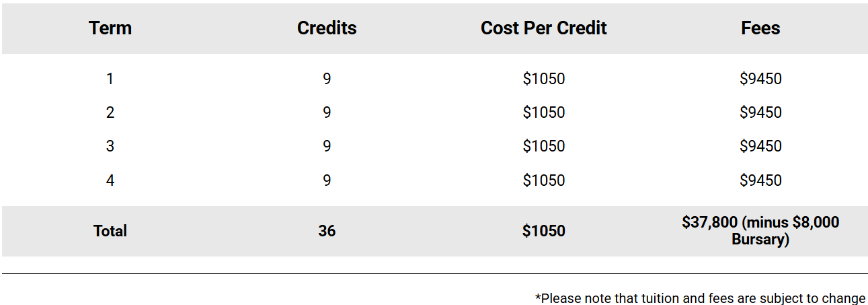Click the $37,800 minus bursary total fees
The width and height of the screenshot is (868, 305).
760,230
